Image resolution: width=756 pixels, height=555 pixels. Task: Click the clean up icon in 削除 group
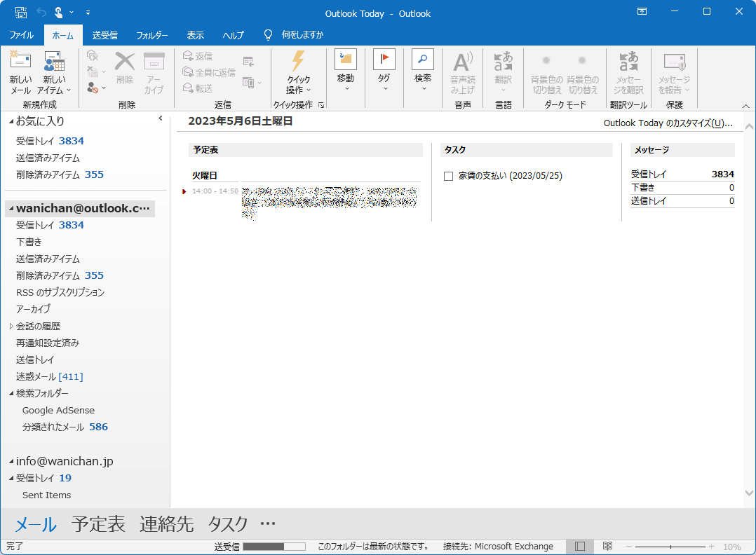click(x=93, y=71)
